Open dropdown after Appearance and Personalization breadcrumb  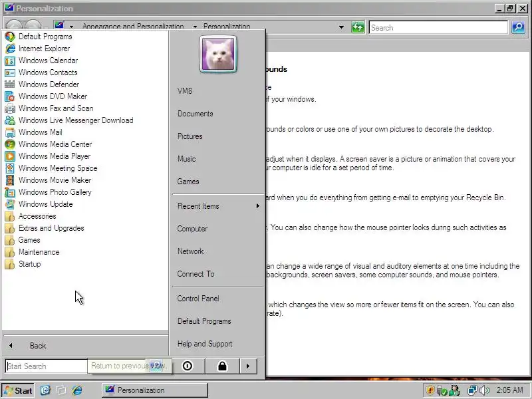(x=195, y=27)
